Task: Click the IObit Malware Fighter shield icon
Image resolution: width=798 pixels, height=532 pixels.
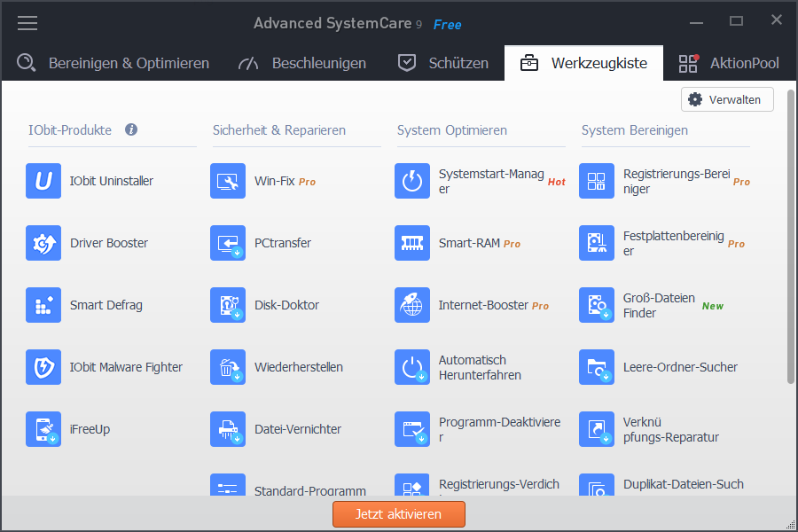Action: 43,367
